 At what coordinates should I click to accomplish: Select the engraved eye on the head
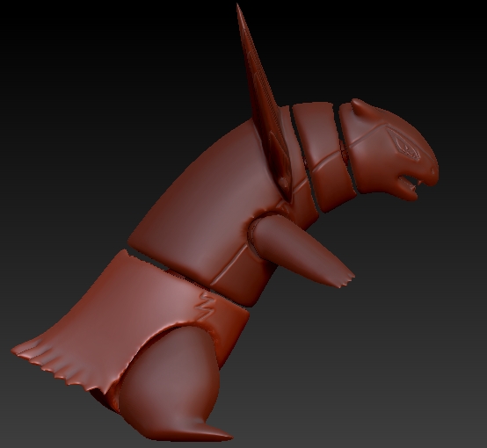[404, 146]
